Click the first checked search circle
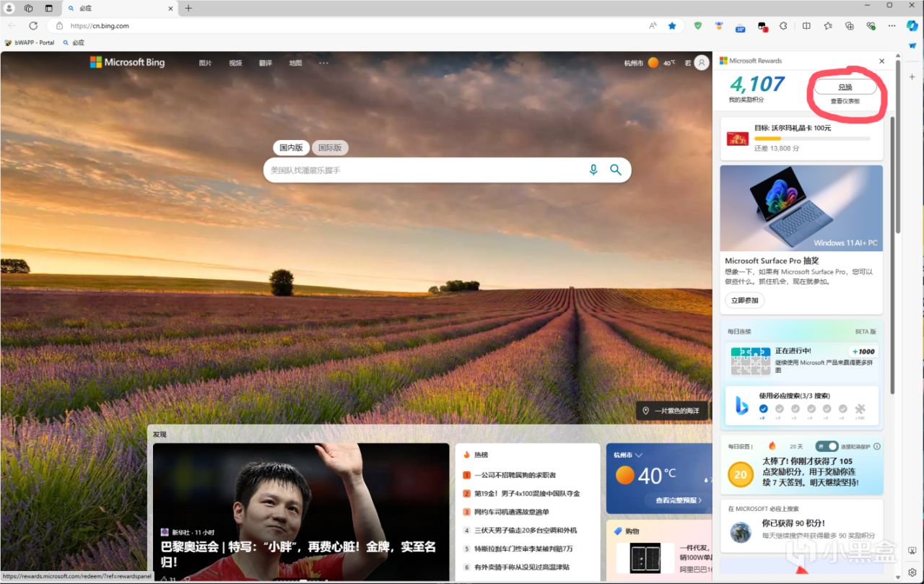This screenshot has height=584, width=924. click(763, 409)
